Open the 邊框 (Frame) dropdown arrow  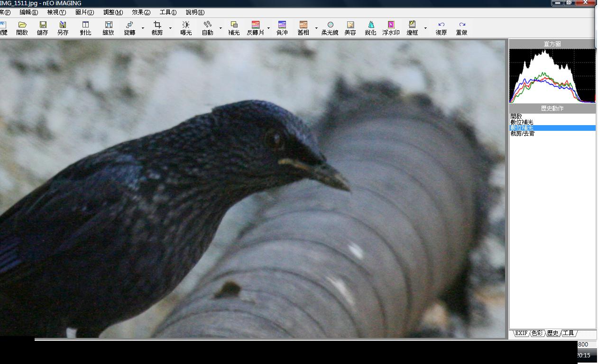[x=425, y=28]
